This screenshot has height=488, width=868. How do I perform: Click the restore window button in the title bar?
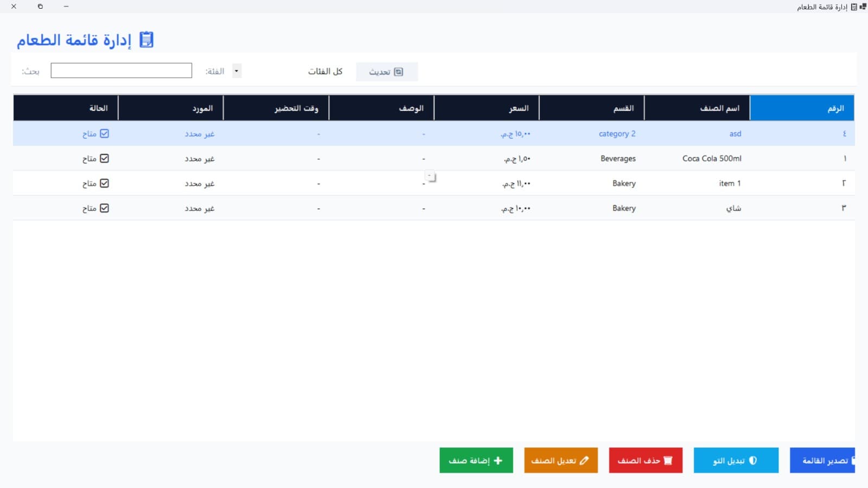[x=40, y=7]
